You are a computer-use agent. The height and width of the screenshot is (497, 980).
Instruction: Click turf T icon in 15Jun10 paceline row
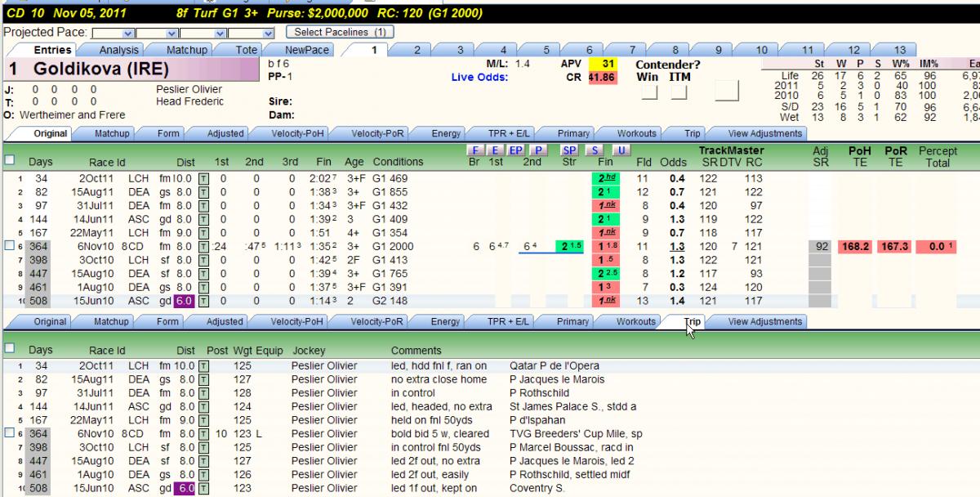tap(203, 302)
